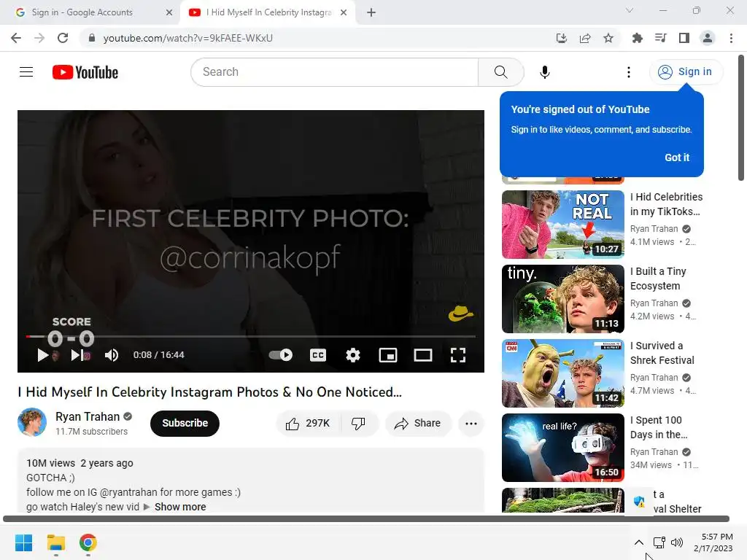The width and height of the screenshot is (747, 560).
Task: Open Ryan Trahan channel name link
Action: pos(88,416)
